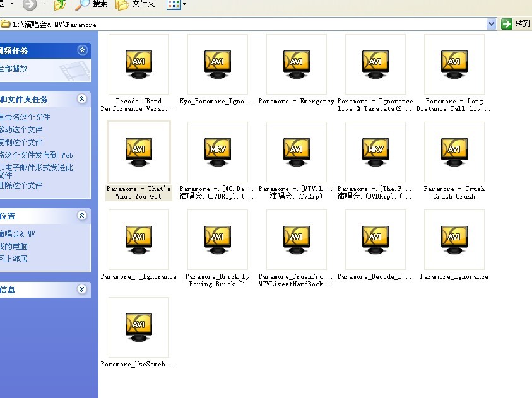Click file name 'Kyo_Paramore_Igno...'

pos(216,102)
